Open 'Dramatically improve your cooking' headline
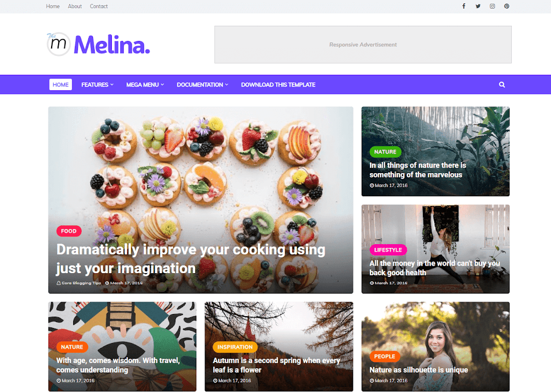The width and height of the screenshot is (551, 392). point(191,259)
